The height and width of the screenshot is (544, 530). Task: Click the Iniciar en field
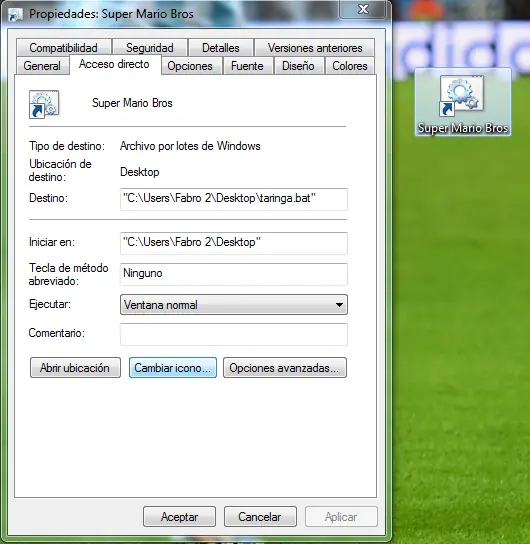[234, 243]
